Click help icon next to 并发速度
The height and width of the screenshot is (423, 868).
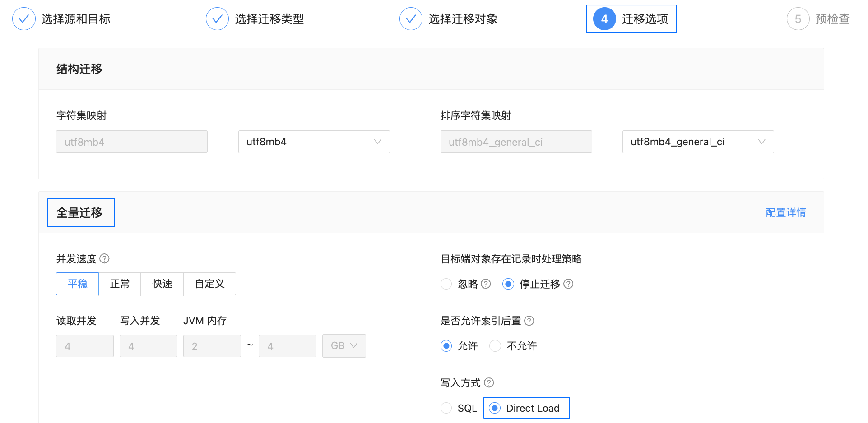click(104, 259)
